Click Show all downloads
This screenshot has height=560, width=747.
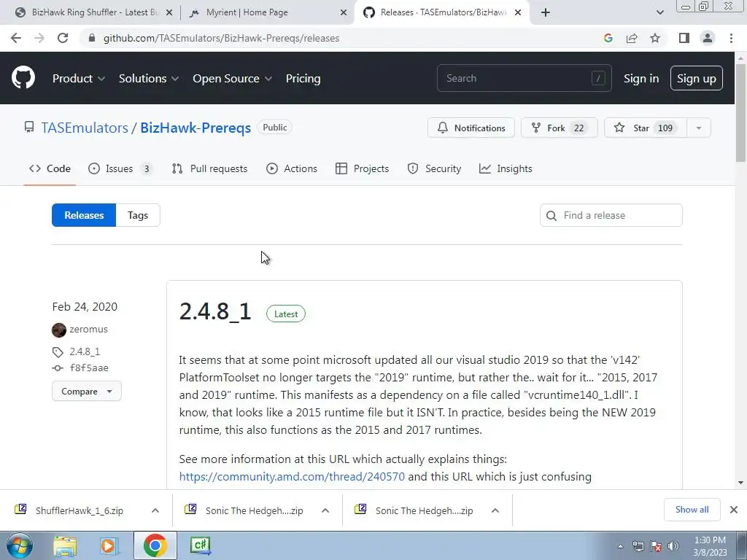coord(692,510)
